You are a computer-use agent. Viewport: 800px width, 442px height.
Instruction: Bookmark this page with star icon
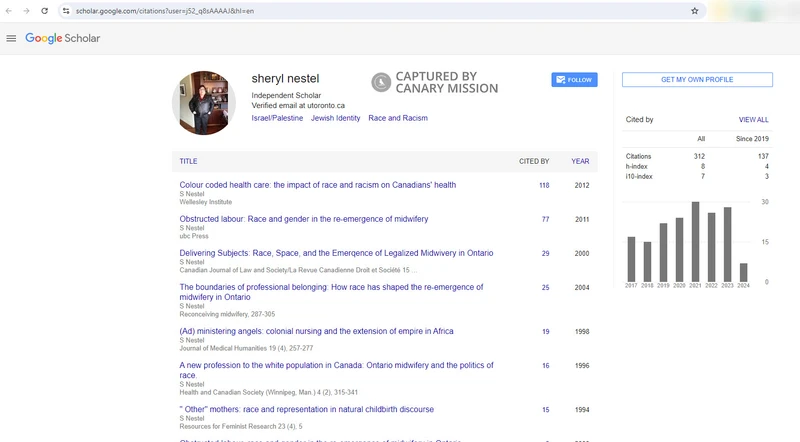694,11
